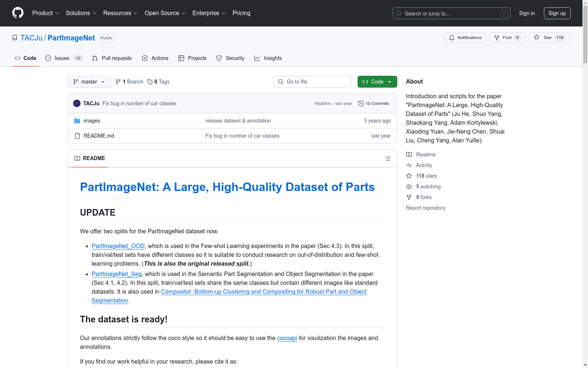Click the GitHub logo home icon
588x368 pixels.
coord(18,13)
